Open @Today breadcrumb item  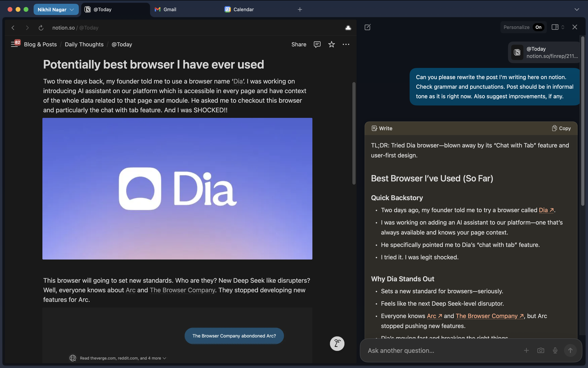click(122, 44)
